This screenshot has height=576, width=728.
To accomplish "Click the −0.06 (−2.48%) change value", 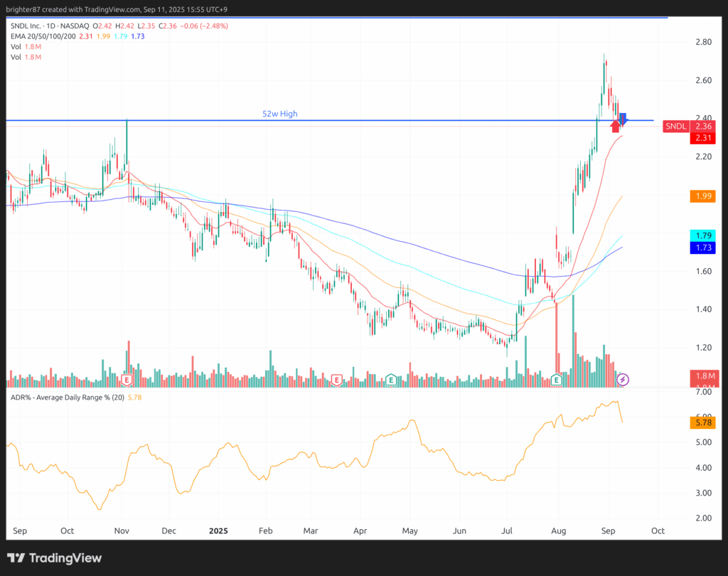I will (204, 26).
